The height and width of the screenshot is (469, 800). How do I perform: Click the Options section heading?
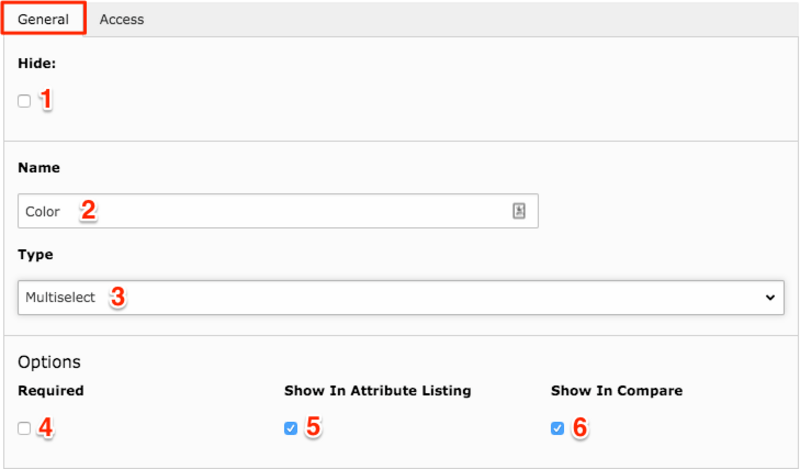[x=49, y=362]
